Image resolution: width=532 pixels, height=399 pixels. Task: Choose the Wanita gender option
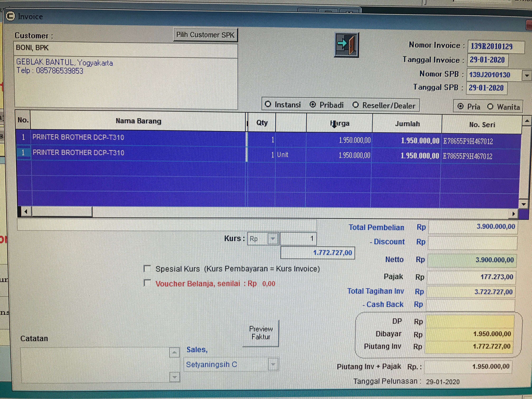pos(490,106)
